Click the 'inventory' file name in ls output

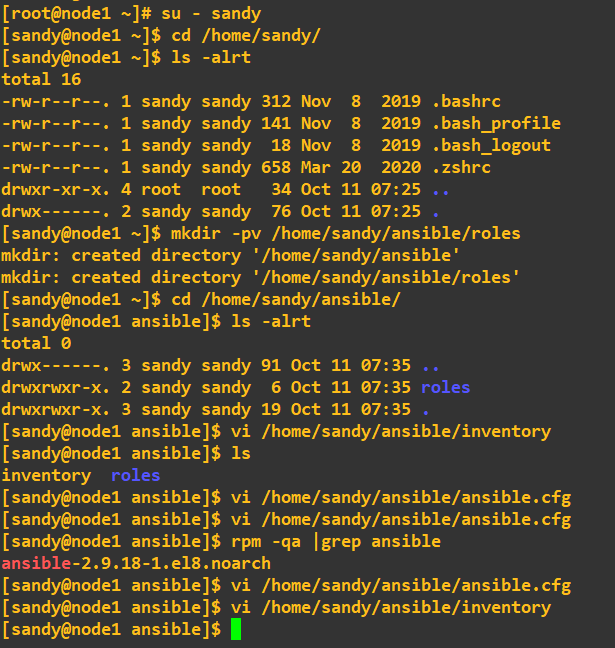46,475
